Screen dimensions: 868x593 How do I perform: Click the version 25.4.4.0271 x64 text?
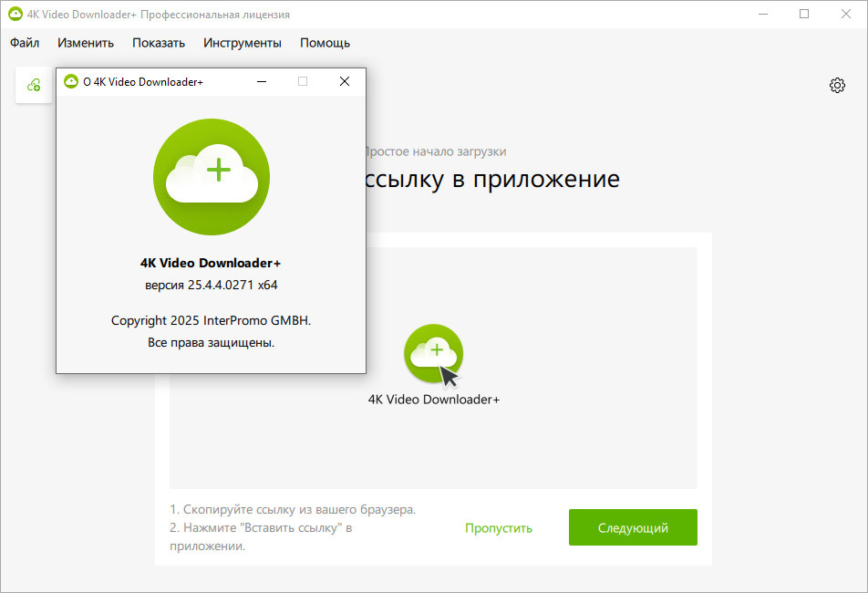[212, 285]
